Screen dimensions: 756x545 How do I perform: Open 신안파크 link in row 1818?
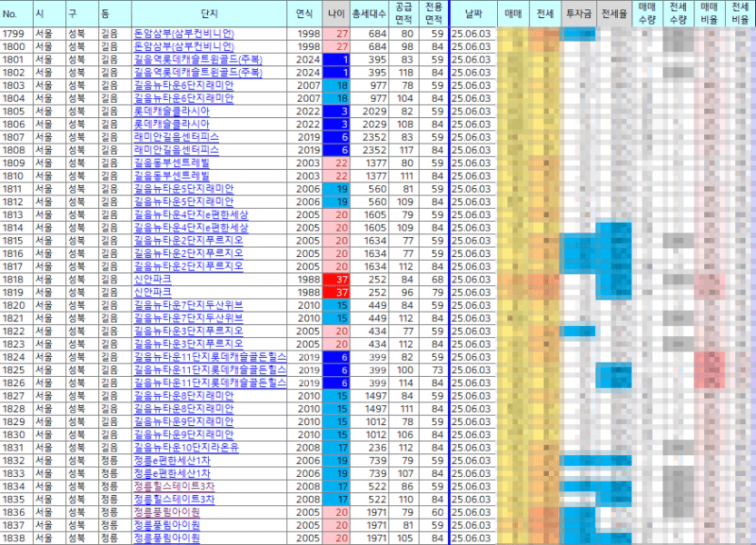pyautogui.click(x=153, y=280)
